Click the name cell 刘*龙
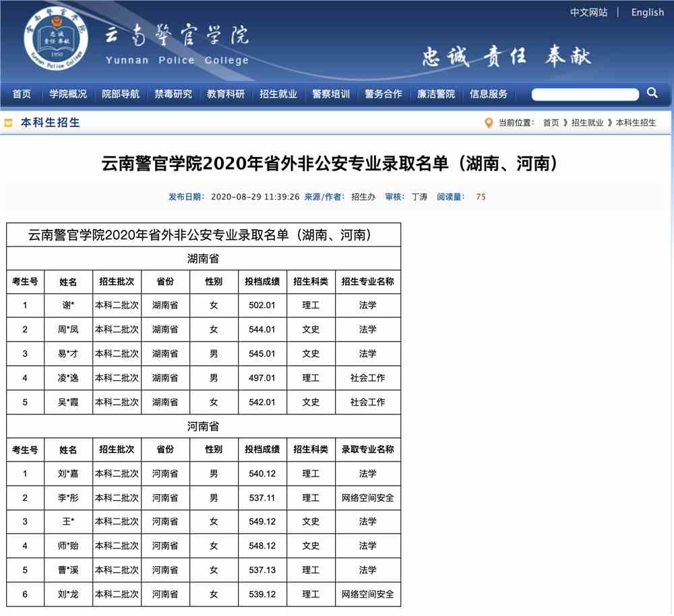Viewport: 674px width, 616px height. click(68, 594)
